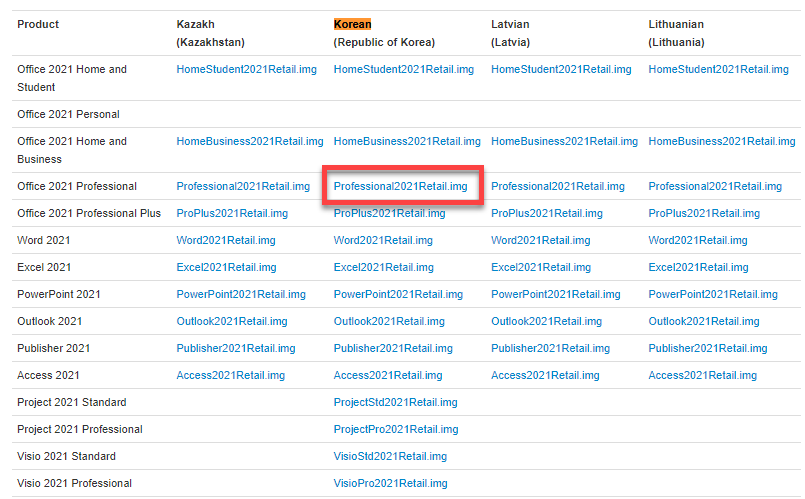Click Latvian PowerPoint2021Retail.img link

(555, 294)
